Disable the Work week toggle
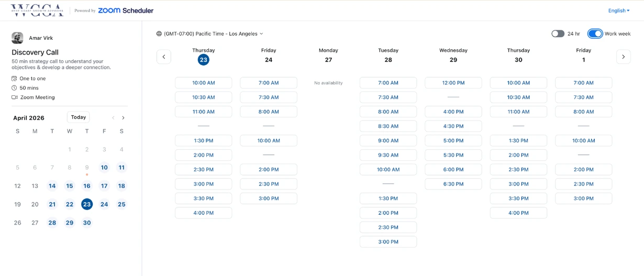 pos(595,34)
